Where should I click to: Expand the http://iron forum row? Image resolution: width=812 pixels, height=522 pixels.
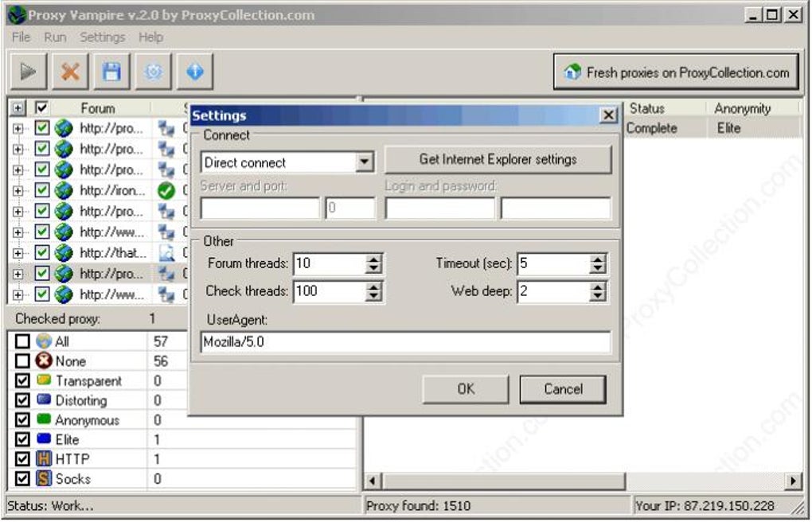tap(18, 190)
